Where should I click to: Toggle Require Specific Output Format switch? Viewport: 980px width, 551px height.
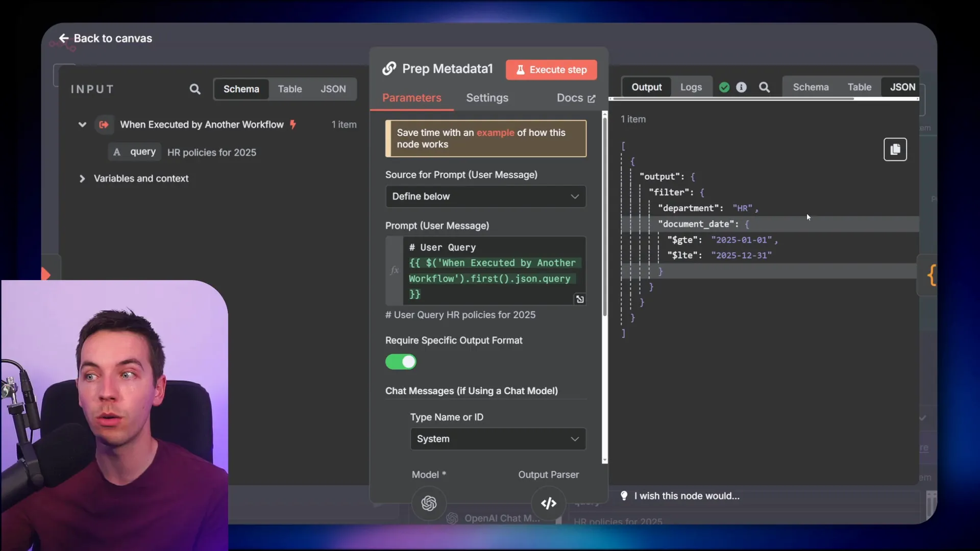tap(401, 362)
